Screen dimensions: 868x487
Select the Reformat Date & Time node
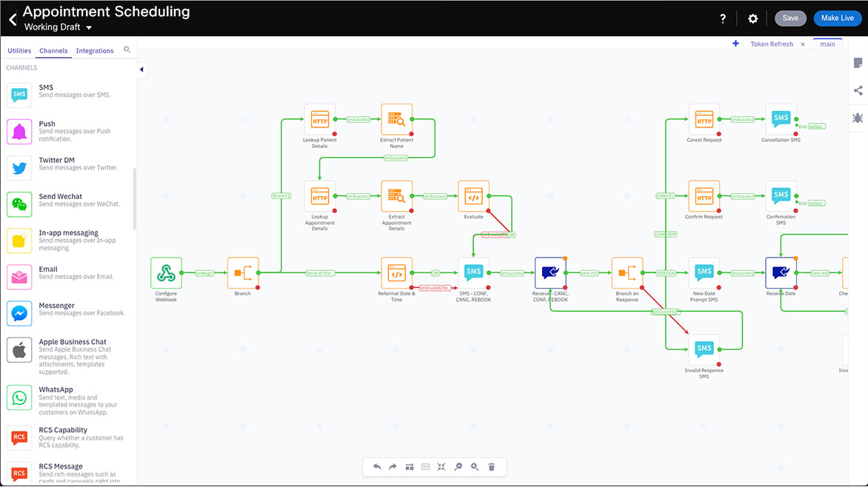click(x=397, y=273)
